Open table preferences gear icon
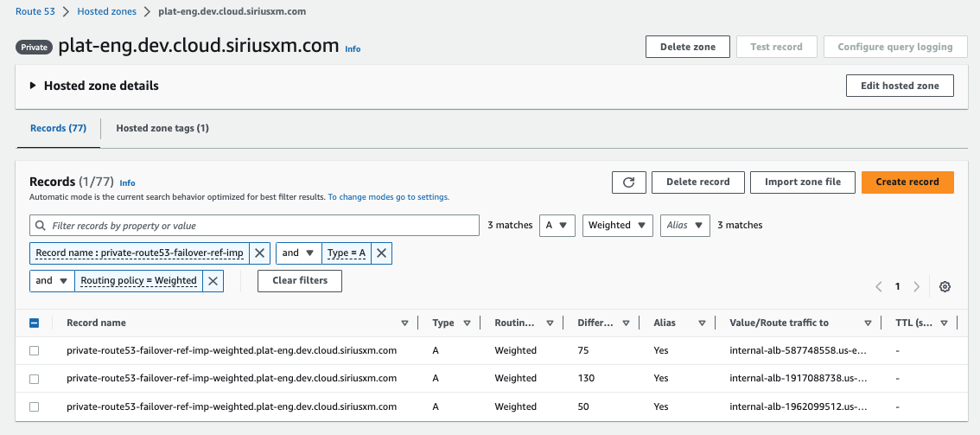This screenshot has height=435, width=980. tap(945, 287)
